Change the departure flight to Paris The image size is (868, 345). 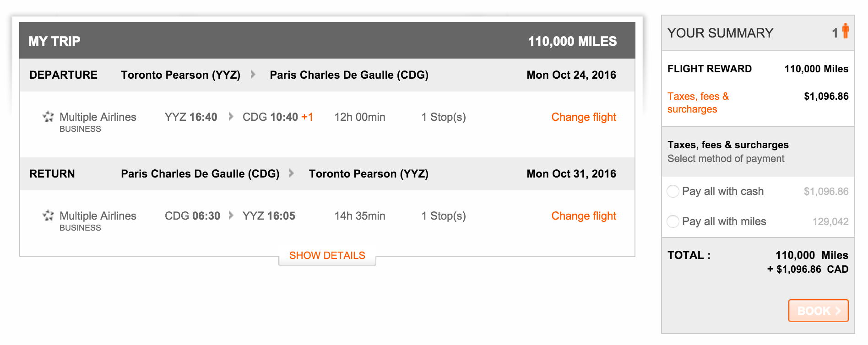click(584, 117)
